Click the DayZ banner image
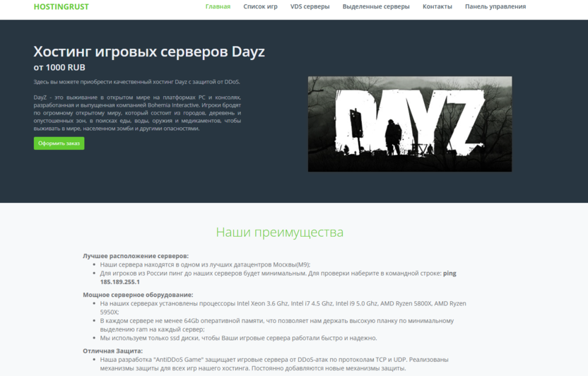 pyautogui.click(x=409, y=124)
